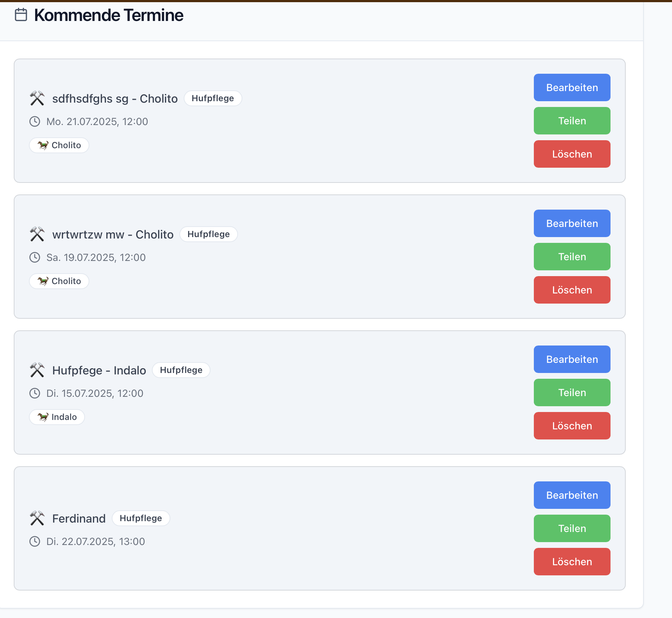Click the clock icon for Di. 22.07.2025
Screen dimensions: 672x618
click(x=35, y=541)
